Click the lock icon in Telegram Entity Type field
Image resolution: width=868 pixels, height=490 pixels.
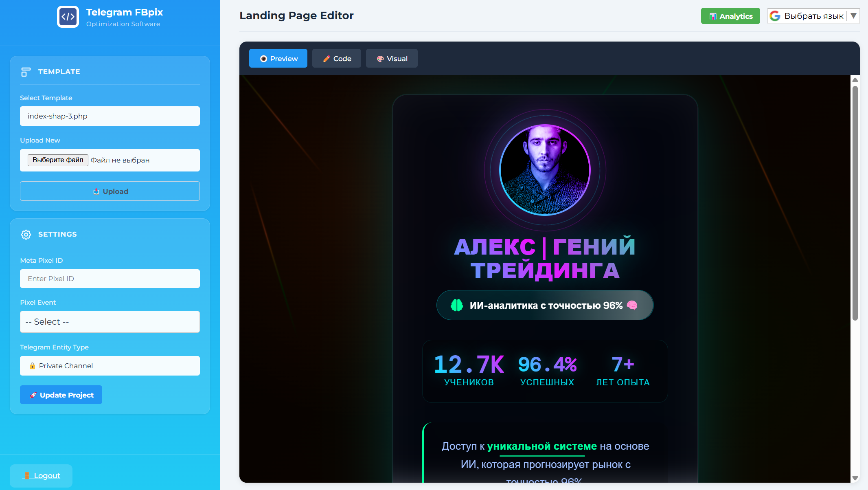[32, 365]
